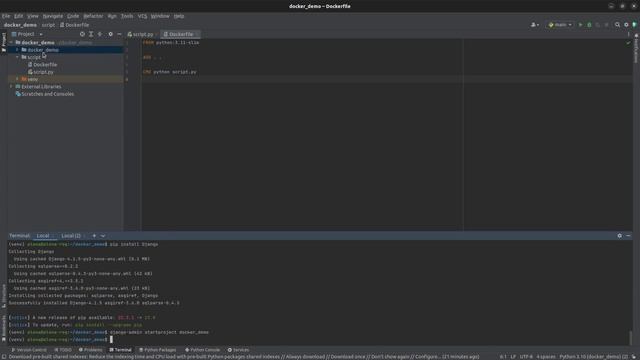Open the Refactor menu
The height and width of the screenshot is (360, 640).
coord(93,16)
